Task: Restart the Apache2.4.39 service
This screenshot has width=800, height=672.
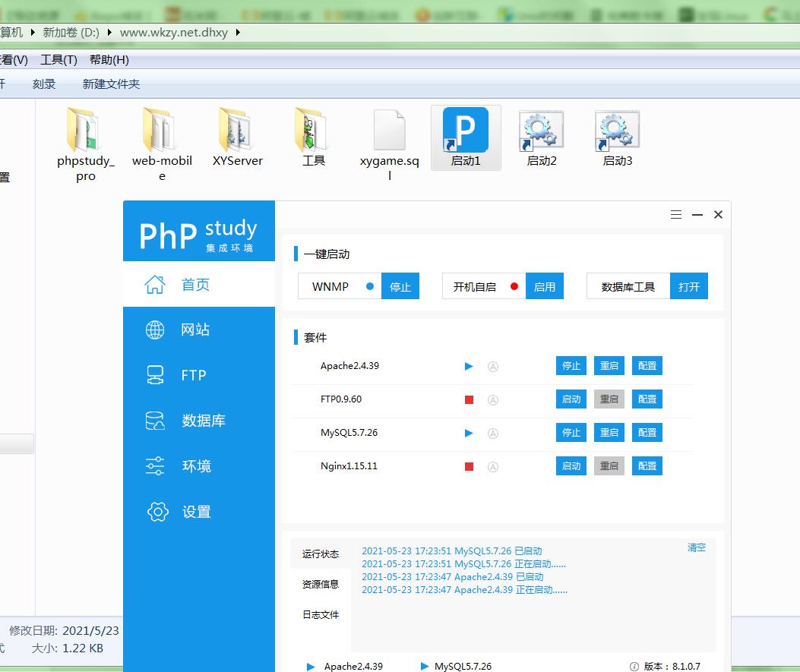Action: pyautogui.click(x=609, y=366)
